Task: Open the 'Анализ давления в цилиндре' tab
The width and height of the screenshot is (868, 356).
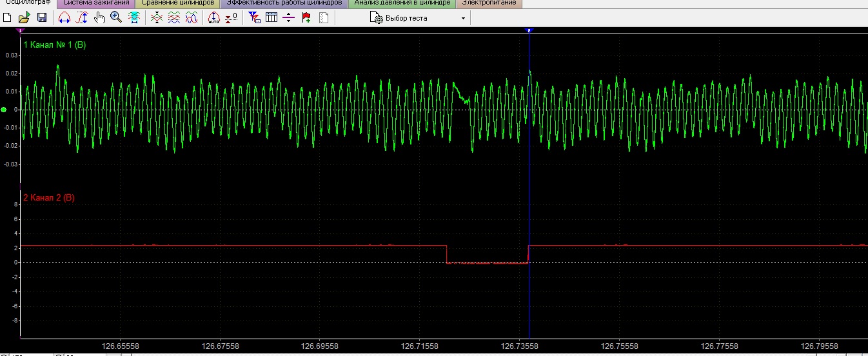Action: [402, 3]
